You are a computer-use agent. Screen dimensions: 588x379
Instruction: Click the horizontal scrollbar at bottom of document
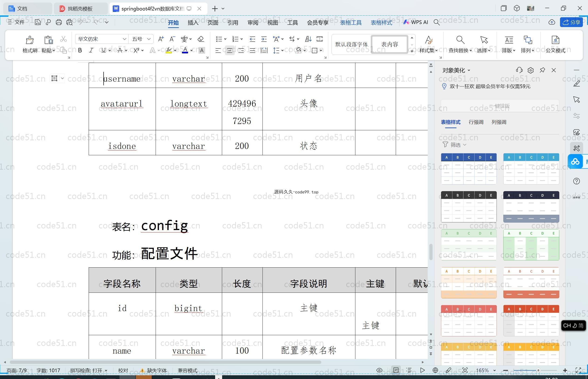click(x=165, y=362)
